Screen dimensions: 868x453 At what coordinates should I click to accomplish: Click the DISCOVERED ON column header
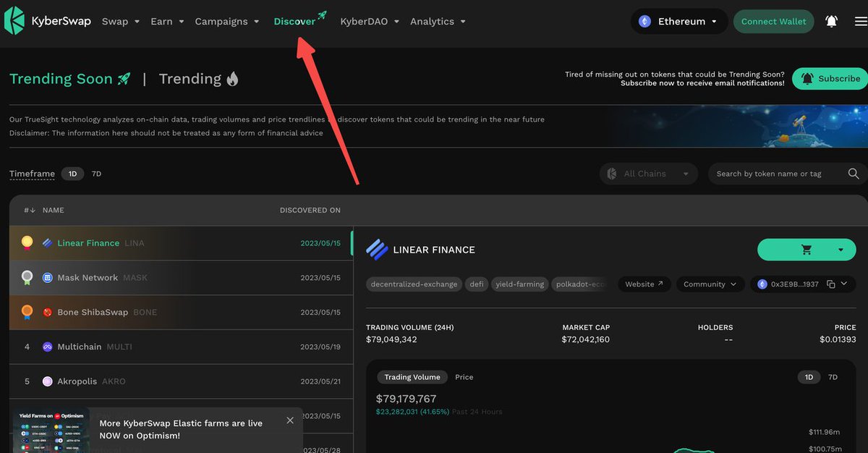(x=310, y=210)
